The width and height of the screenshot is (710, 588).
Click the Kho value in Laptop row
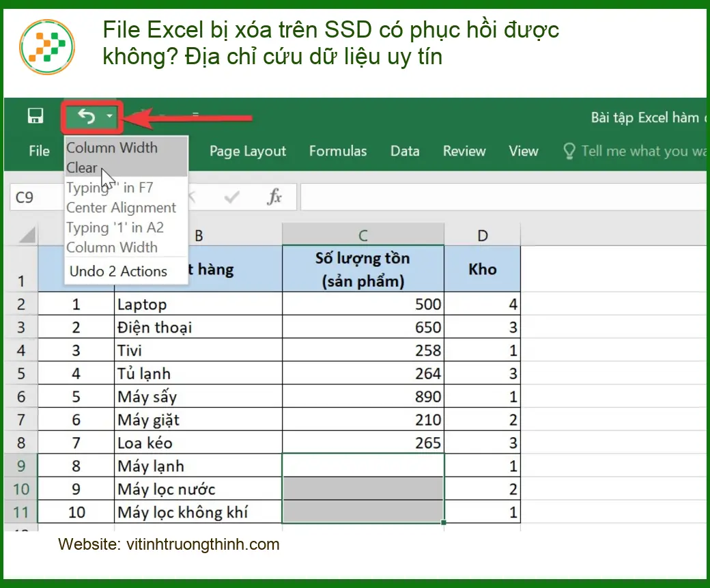pyautogui.click(x=483, y=304)
